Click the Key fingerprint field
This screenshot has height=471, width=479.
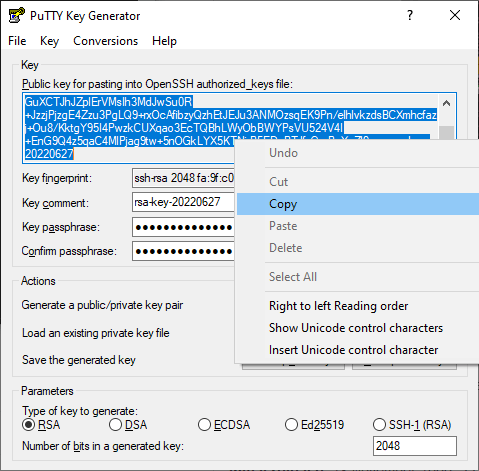183,178
